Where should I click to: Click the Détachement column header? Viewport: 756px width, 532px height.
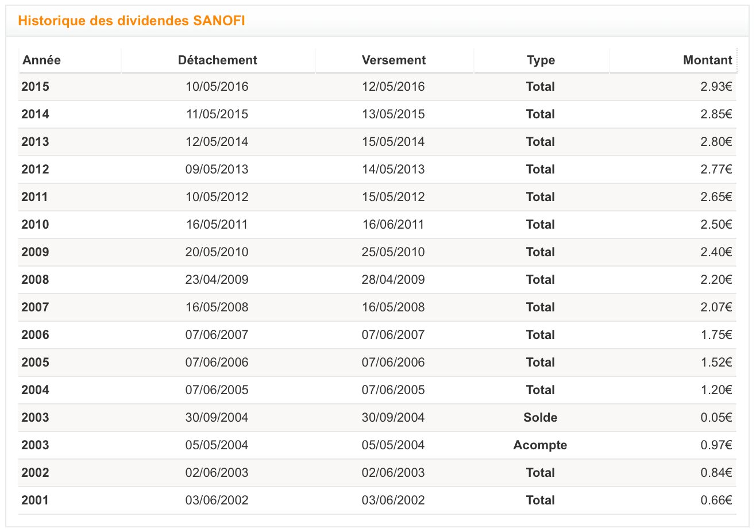pyautogui.click(x=217, y=60)
